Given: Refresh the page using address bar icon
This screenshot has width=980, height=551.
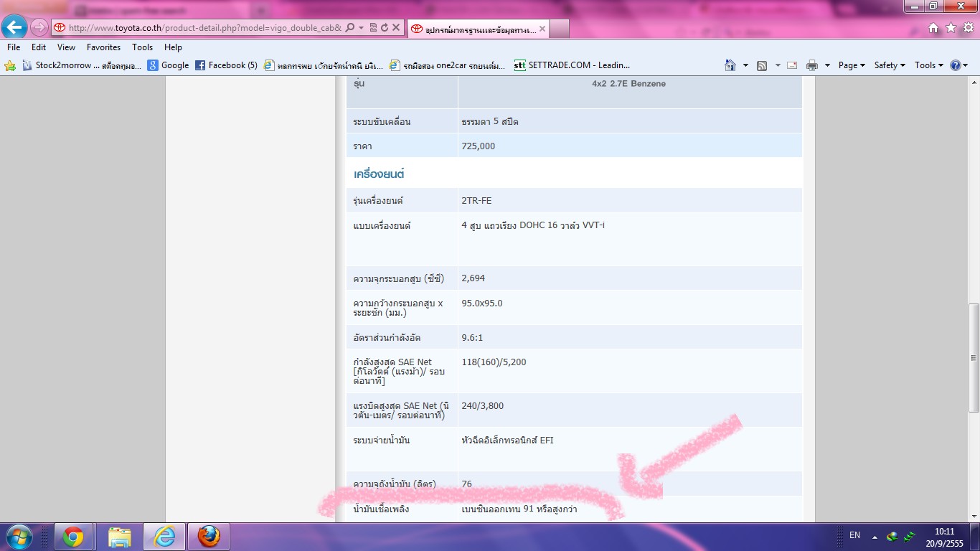Looking at the screenshot, I should pos(385,28).
